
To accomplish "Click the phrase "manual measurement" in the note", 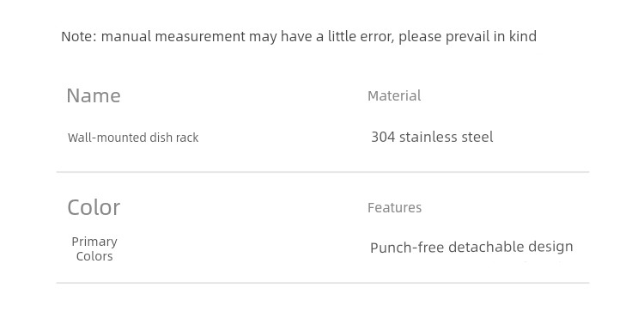I will pyautogui.click(x=173, y=37).
